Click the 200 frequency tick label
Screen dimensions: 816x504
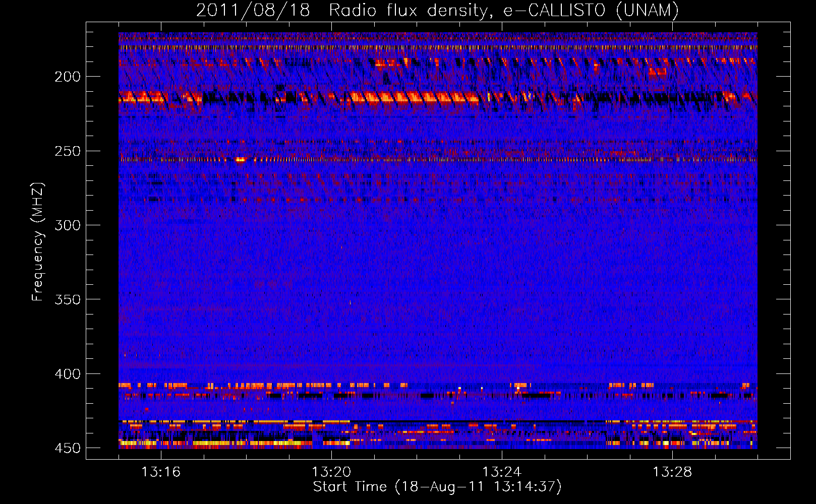tap(68, 77)
